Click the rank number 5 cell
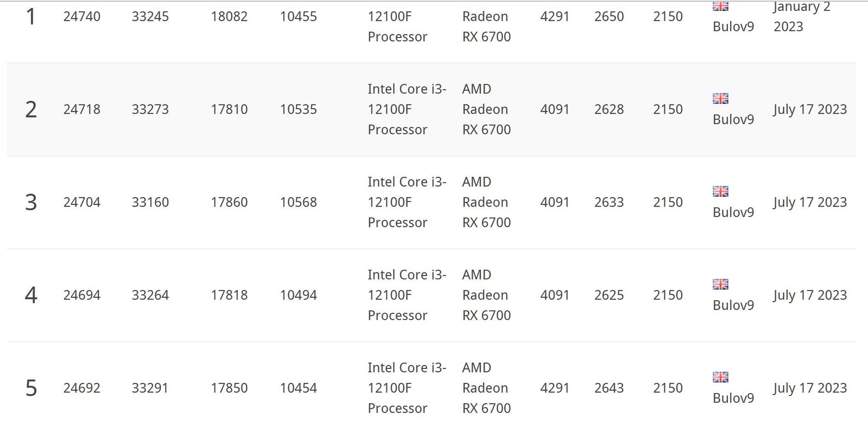This screenshot has width=868, height=433. tap(31, 388)
